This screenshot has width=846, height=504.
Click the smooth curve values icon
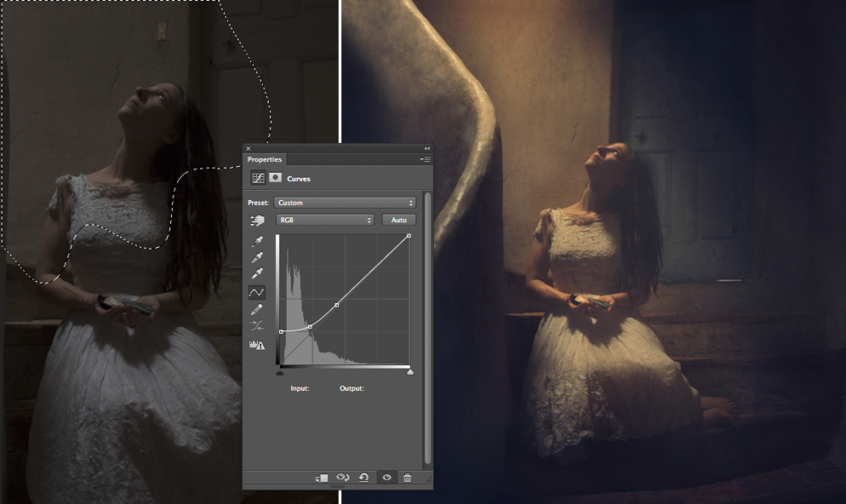257,326
